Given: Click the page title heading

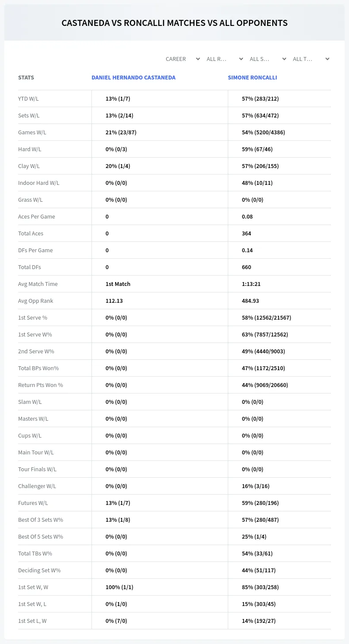Looking at the screenshot, I should 174,23.
